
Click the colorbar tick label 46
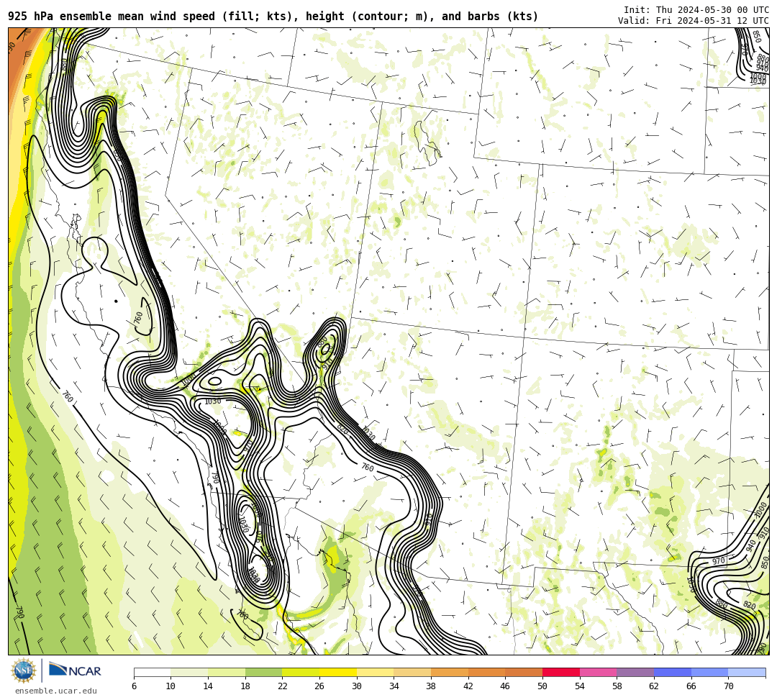(506, 686)
